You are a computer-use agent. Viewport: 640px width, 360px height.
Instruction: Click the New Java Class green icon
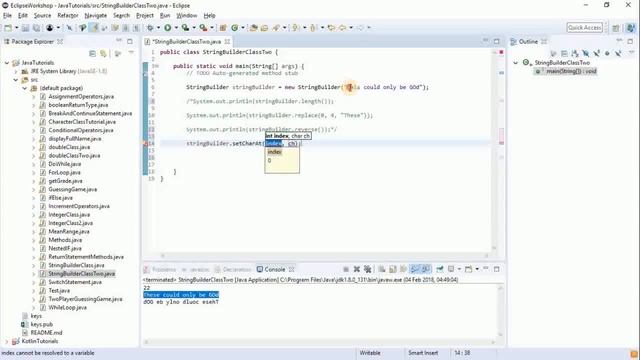235,28
